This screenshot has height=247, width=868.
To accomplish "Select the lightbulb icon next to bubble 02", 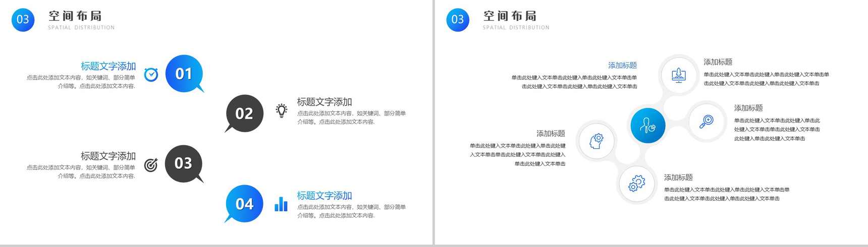I will (282, 110).
